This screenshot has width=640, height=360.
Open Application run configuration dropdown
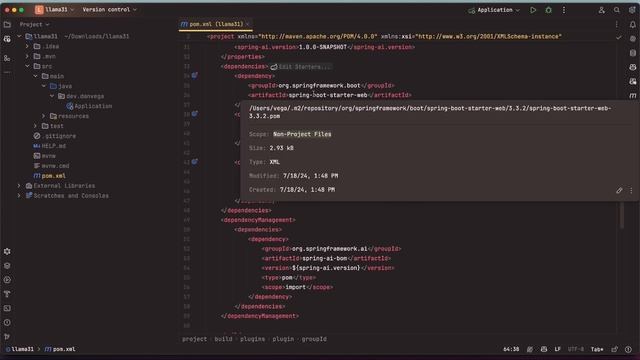click(494, 10)
